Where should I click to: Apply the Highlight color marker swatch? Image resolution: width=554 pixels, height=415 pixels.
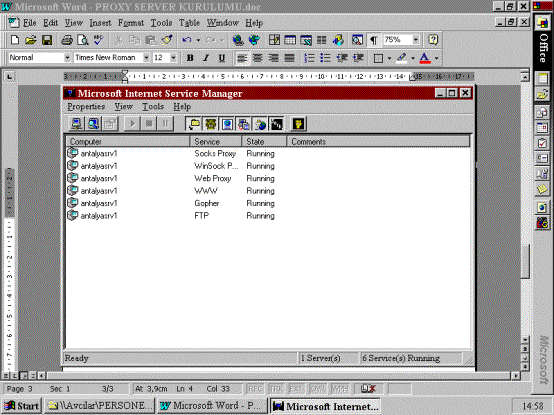(402, 58)
